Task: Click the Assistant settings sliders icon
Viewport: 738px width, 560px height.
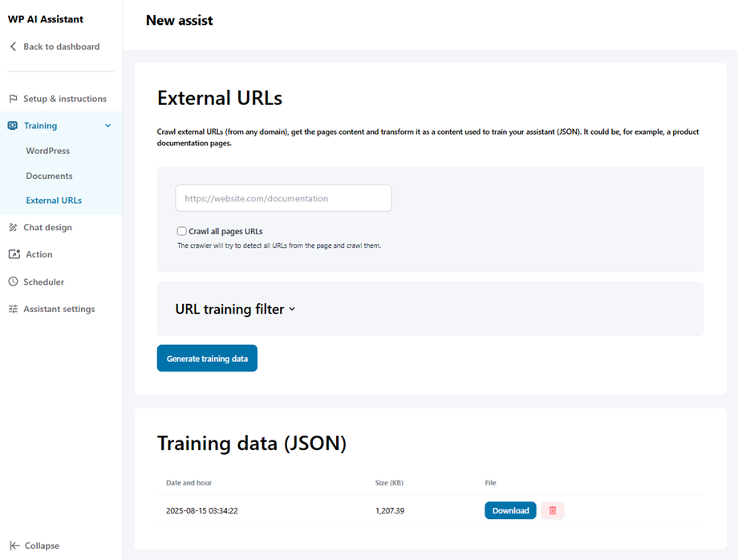Action: 13,309
